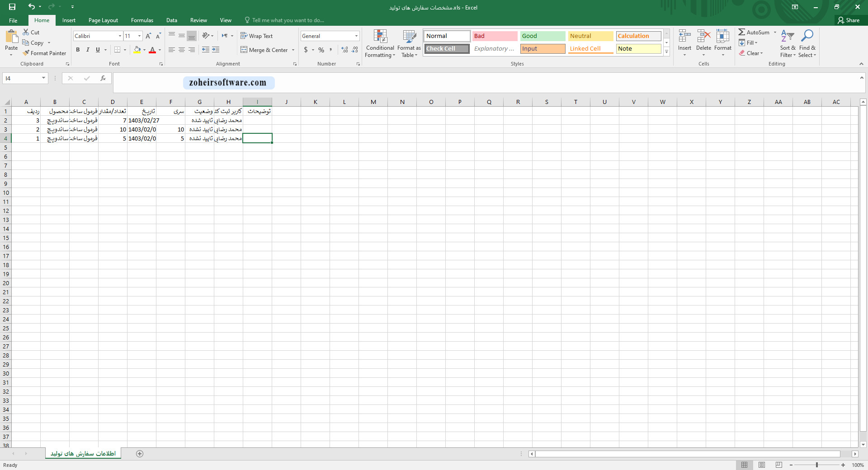Click the Orientation angled text icon
The width and height of the screenshot is (868, 470).
pyautogui.click(x=206, y=36)
